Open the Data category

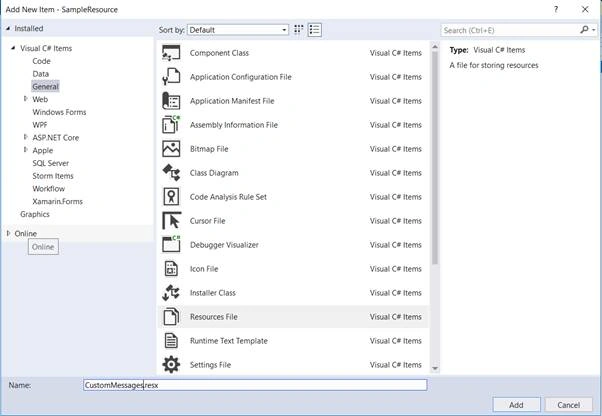click(x=41, y=74)
